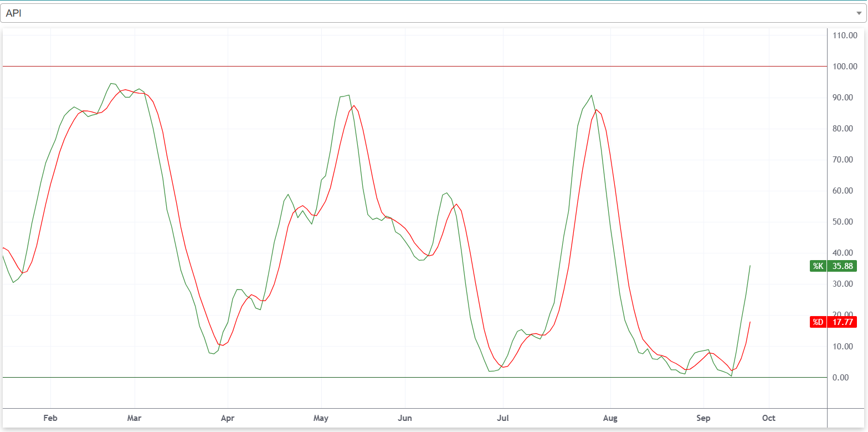The width and height of the screenshot is (868, 432).
Task: Click the 50.00 mark on price axis
Action: coord(846,222)
